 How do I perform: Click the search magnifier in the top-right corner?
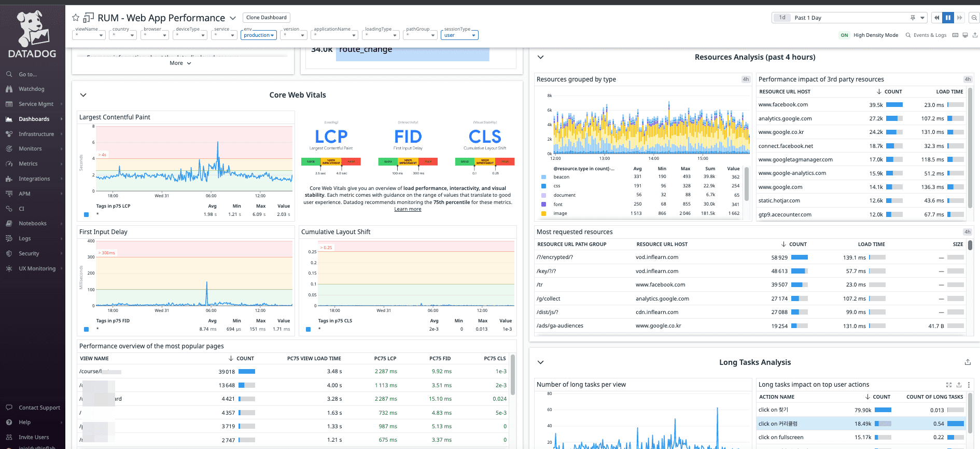click(974, 18)
